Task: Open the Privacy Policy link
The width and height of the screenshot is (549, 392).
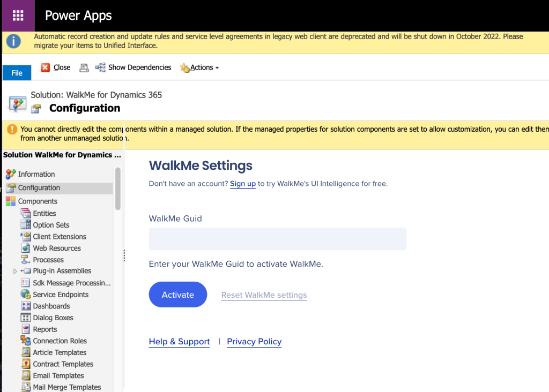Action: 254,342
